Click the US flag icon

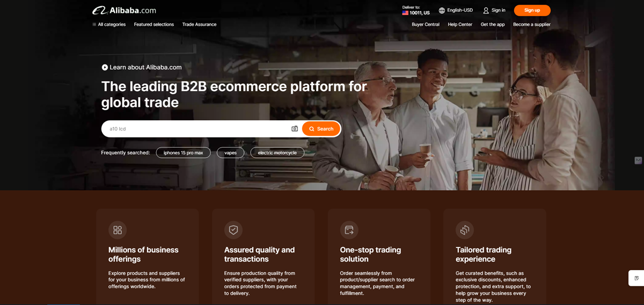[405, 13]
